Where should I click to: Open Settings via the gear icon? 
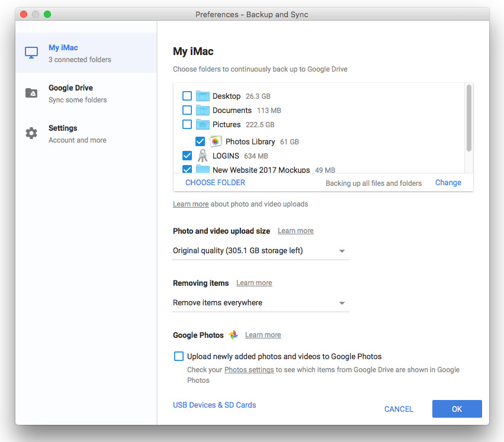coord(31,133)
